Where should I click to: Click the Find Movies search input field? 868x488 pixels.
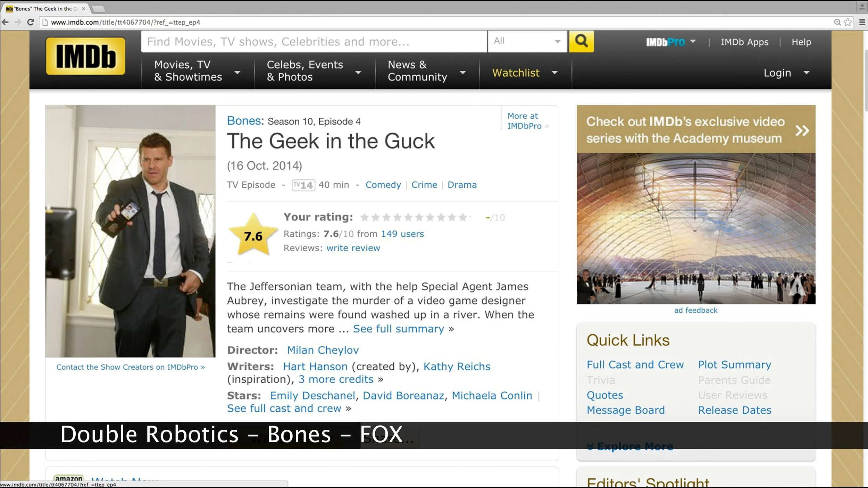[x=312, y=41]
